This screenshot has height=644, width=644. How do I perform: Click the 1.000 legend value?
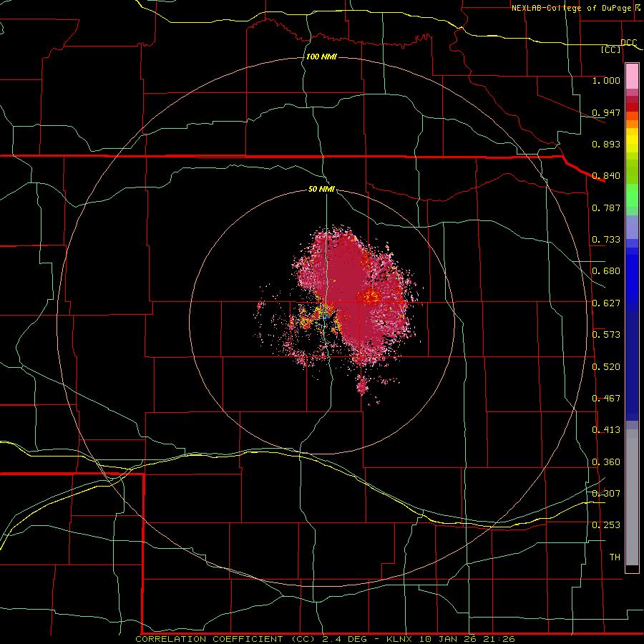(x=606, y=80)
